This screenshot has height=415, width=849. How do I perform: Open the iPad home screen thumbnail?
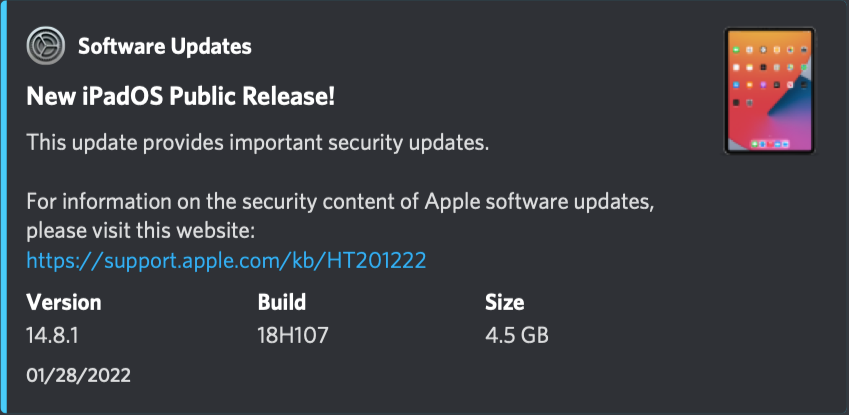769,90
